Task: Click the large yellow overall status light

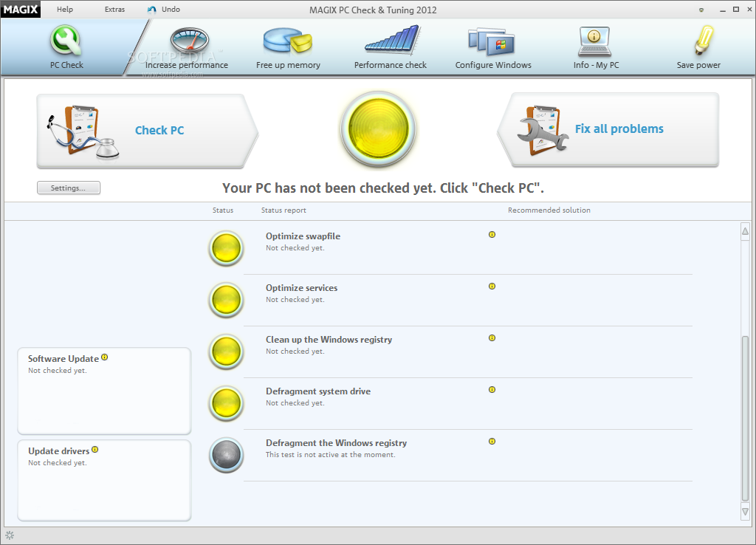Action: (378, 129)
